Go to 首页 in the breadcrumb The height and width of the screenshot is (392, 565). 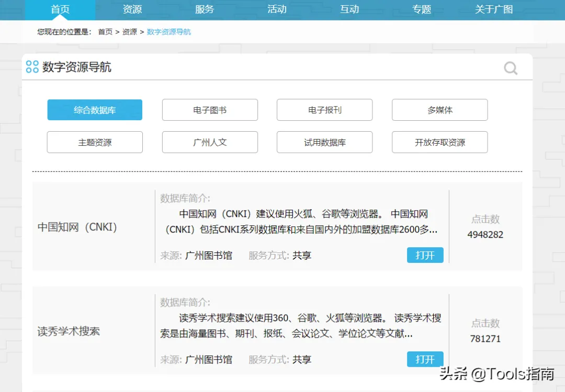click(x=105, y=32)
